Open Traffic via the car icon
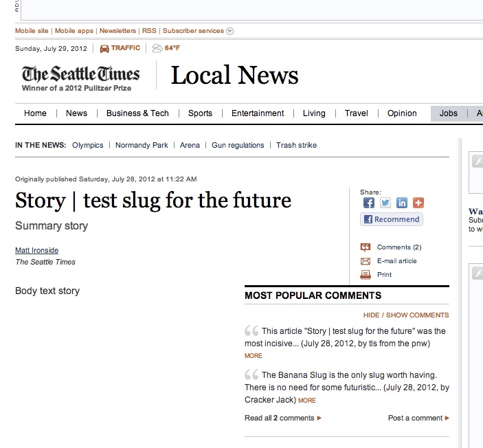The width and height of the screenshot is (483, 448). pyautogui.click(x=104, y=48)
